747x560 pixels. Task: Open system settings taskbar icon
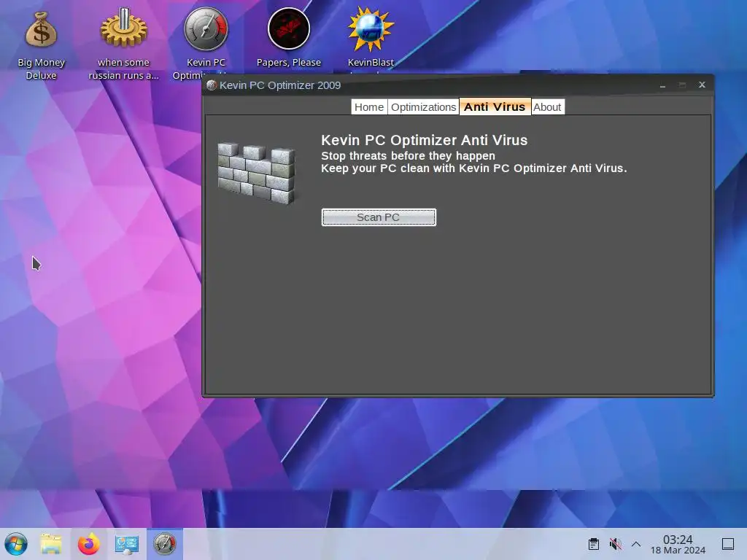[126, 544]
